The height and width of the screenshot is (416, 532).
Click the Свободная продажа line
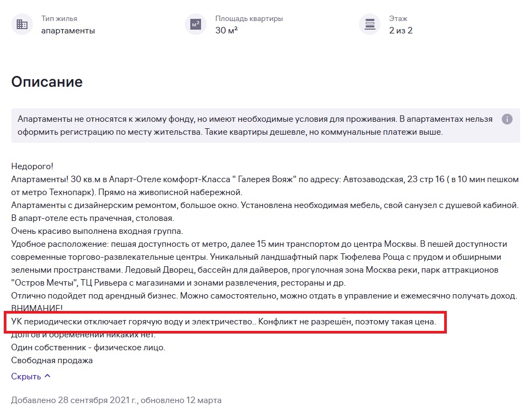(x=52, y=360)
